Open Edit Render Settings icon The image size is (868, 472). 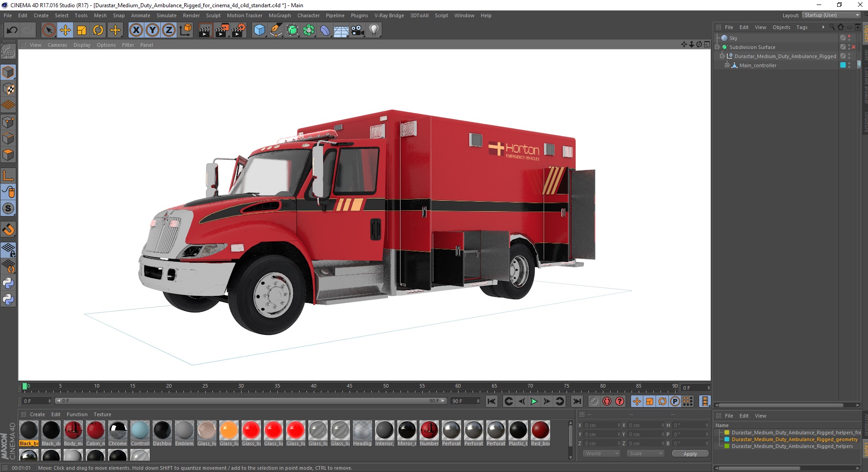[x=239, y=30]
